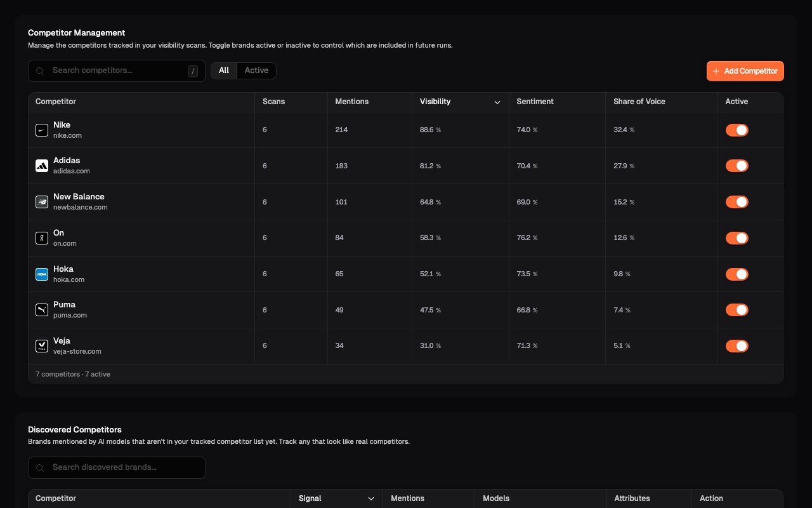Click On's 12.6 % share of voice
Viewport: 812px width, 508px height.
[x=624, y=237]
